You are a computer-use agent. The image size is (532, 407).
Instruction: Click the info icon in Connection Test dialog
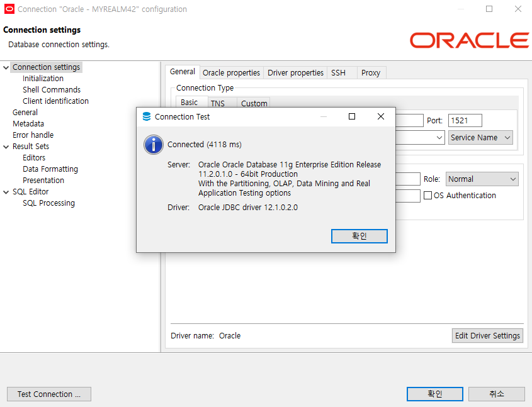[154, 145]
